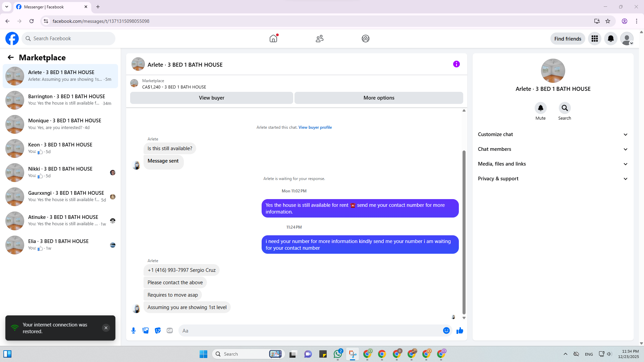Dismiss internet connection restored notification
Viewport: 644px width, 362px height.
click(x=106, y=328)
